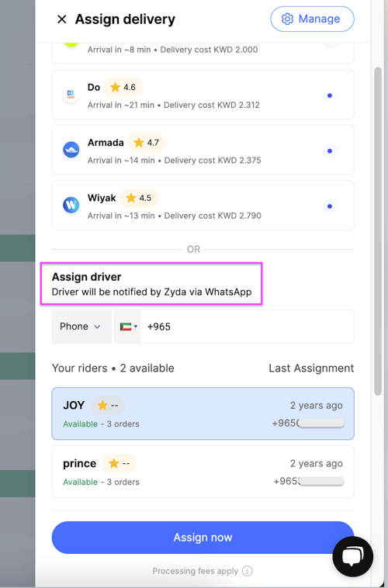388x588 pixels.
Task: Click the panel's vertical scrollbar
Action: pyautogui.click(x=378, y=231)
